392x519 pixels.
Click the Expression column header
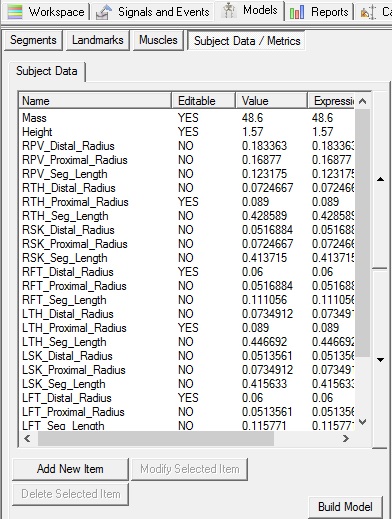332,101
